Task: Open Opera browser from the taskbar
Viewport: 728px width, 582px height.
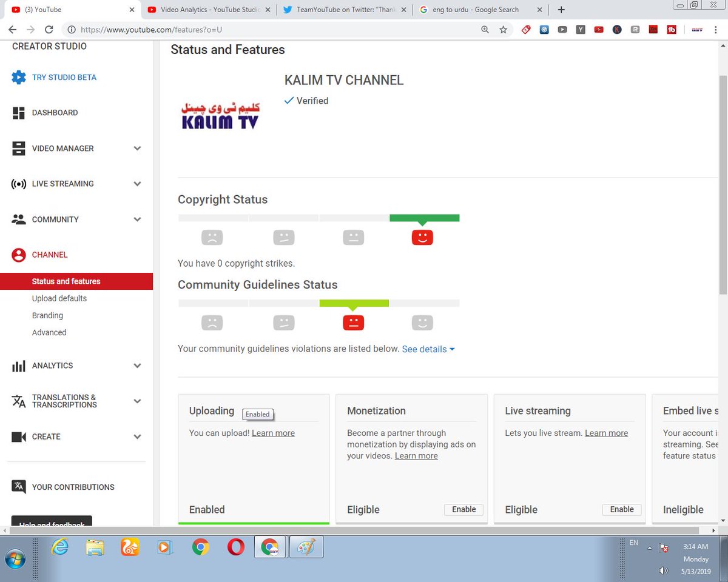Action: [236, 547]
